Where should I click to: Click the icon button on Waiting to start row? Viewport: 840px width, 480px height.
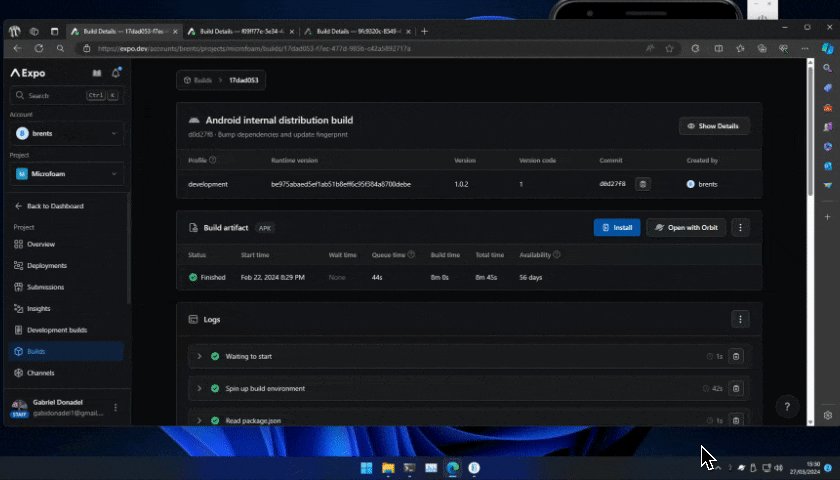[736, 356]
